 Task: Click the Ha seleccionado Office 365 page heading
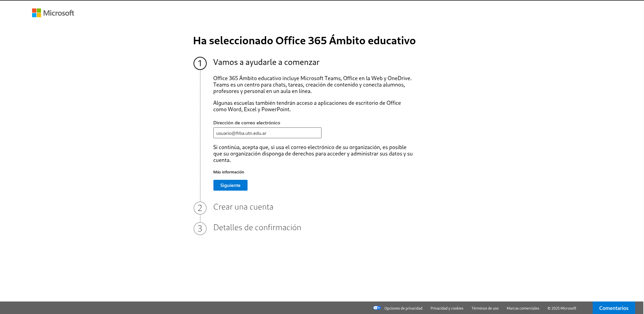click(x=304, y=41)
